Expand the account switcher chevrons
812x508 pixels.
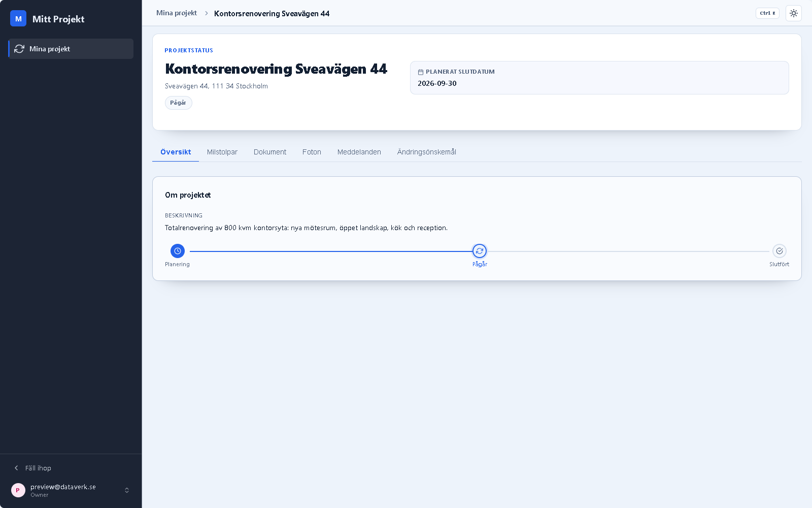pos(127,490)
